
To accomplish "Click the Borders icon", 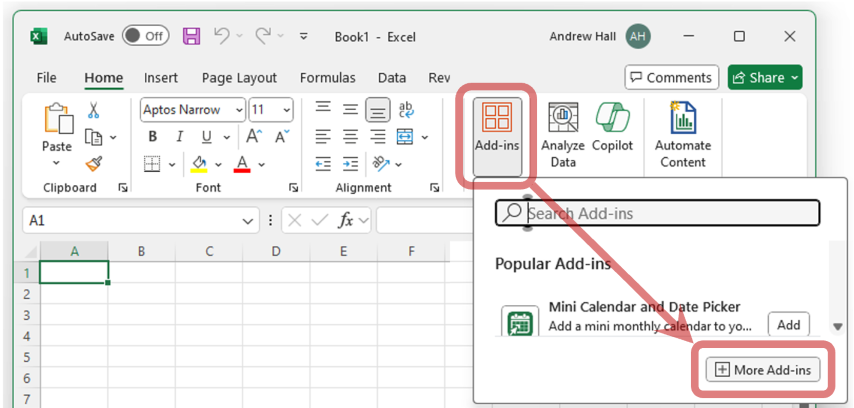I will 152,163.
